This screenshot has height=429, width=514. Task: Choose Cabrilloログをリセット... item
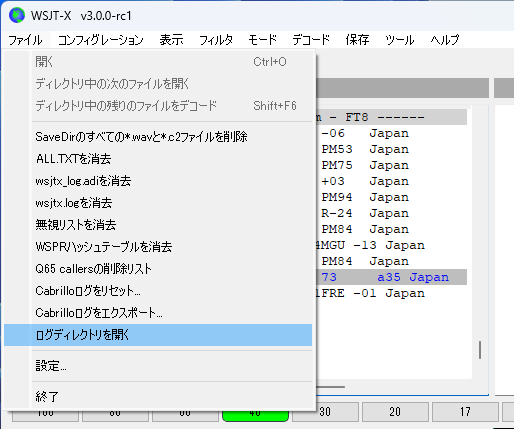point(158,291)
